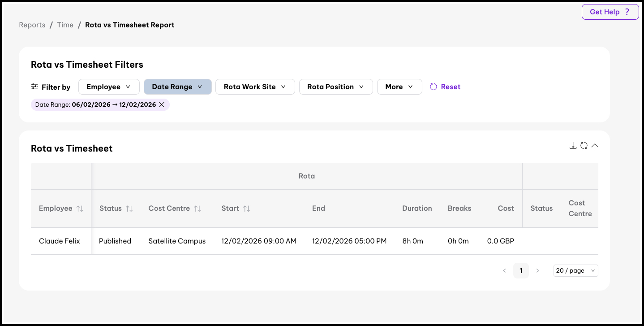Viewport: 644px width, 326px height.
Task: Reset all filters
Action: (445, 87)
